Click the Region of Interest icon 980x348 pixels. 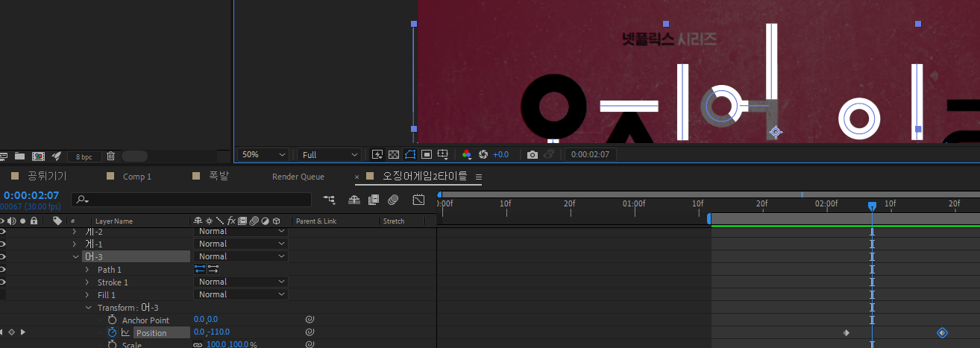427,154
